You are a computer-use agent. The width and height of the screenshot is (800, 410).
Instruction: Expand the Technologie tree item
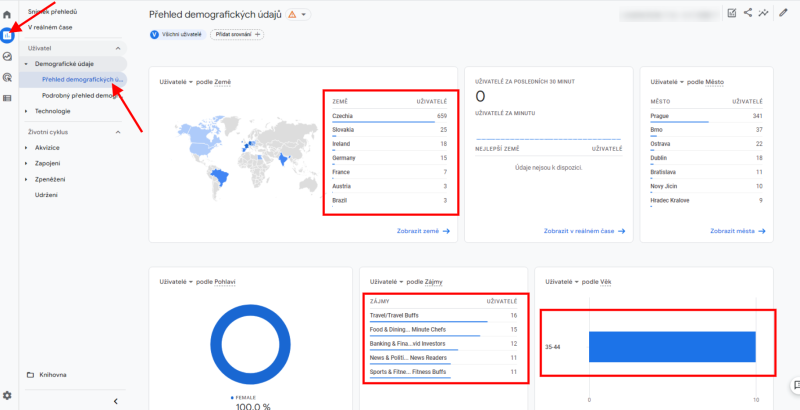point(27,111)
